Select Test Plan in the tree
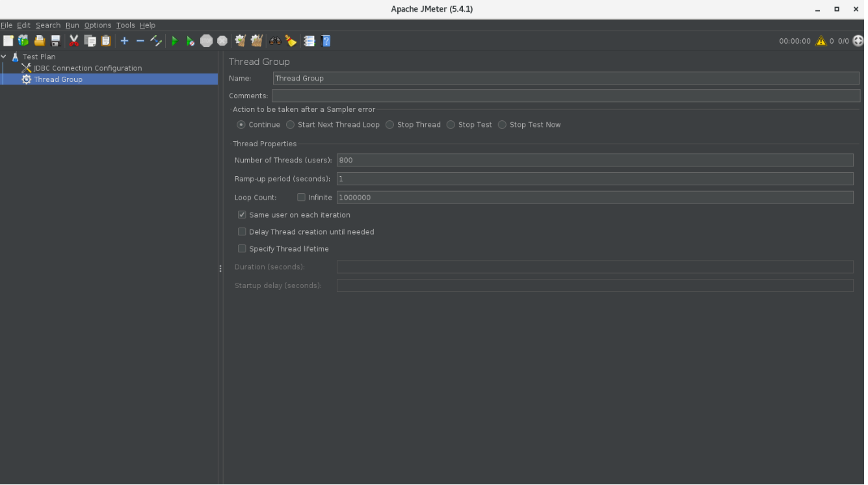868x485 pixels. pyautogui.click(x=39, y=57)
